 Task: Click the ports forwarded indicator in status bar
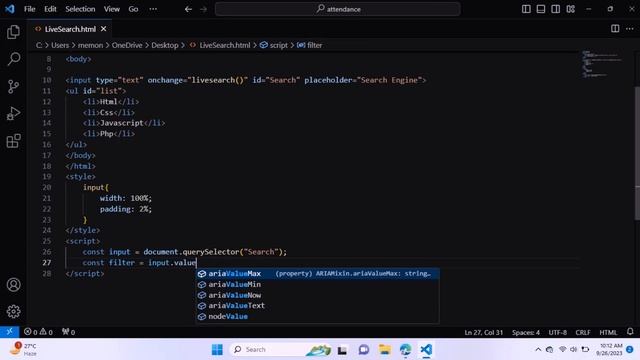click(x=69, y=332)
